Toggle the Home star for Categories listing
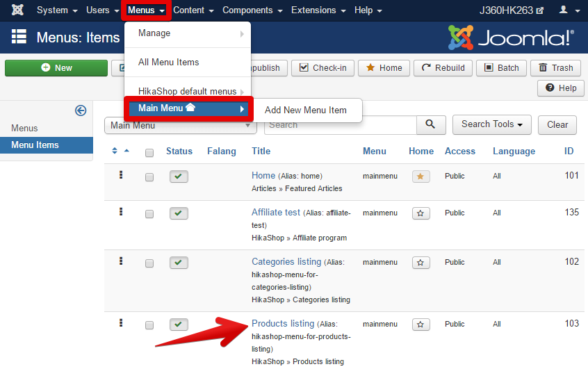 pos(420,263)
